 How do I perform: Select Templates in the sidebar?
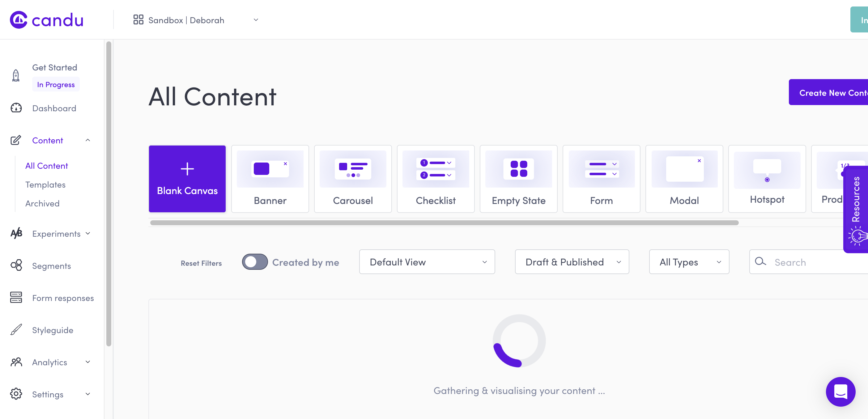(45, 184)
